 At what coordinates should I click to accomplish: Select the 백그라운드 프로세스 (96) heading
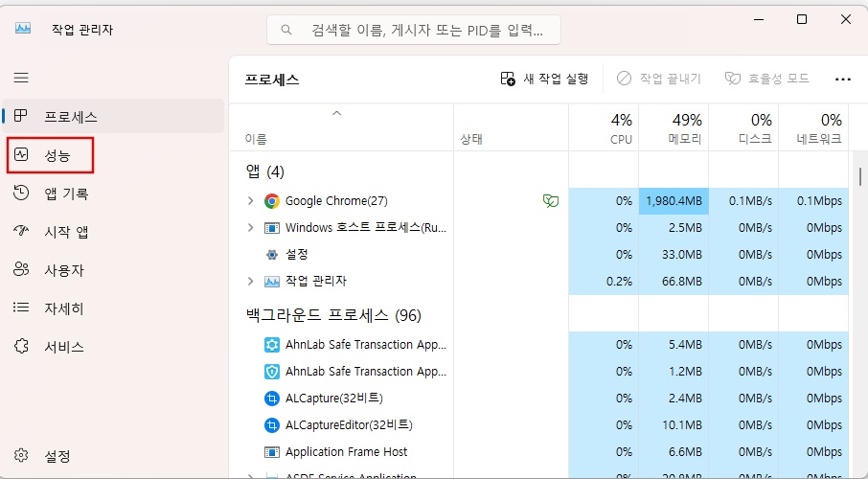pyautogui.click(x=333, y=315)
